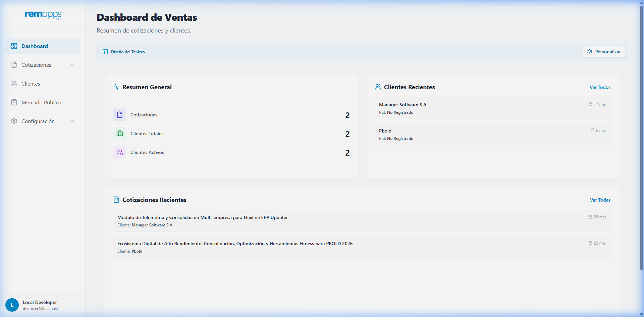
Task: Select the Mercado Público bag icon
Action: 14,102
